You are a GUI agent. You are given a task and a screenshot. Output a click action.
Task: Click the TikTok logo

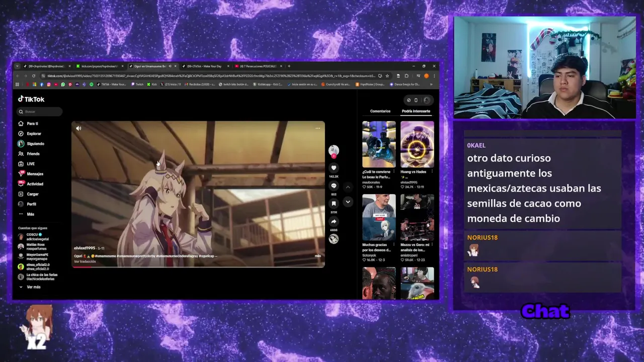click(x=31, y=99)
